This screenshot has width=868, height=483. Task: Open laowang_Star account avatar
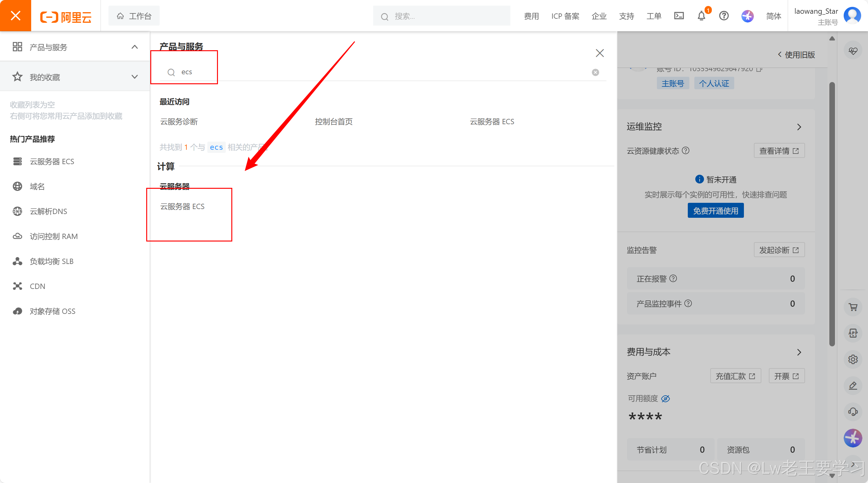pyautogui.click(x=852, y=16)
